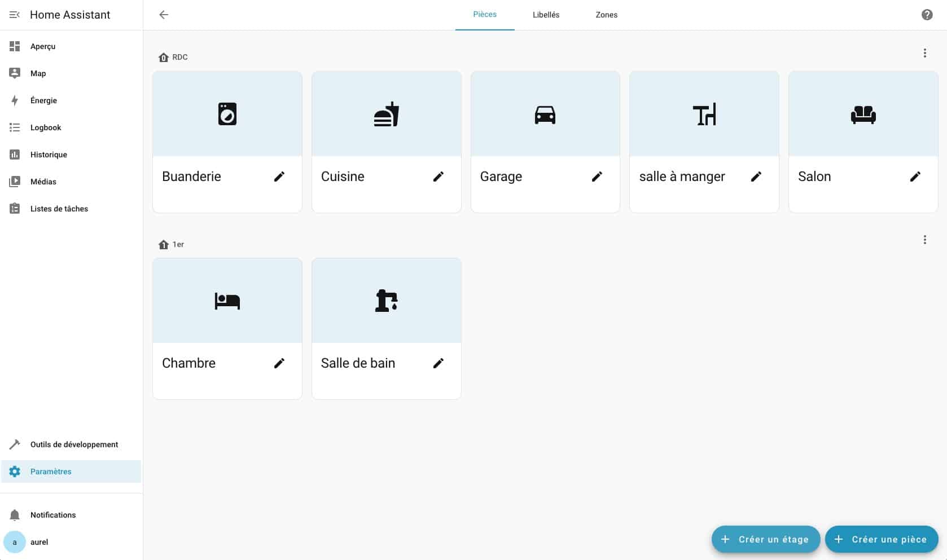Click the Cuisine room name
Screen dimensions: 947x560
click(x=343, y=177)
